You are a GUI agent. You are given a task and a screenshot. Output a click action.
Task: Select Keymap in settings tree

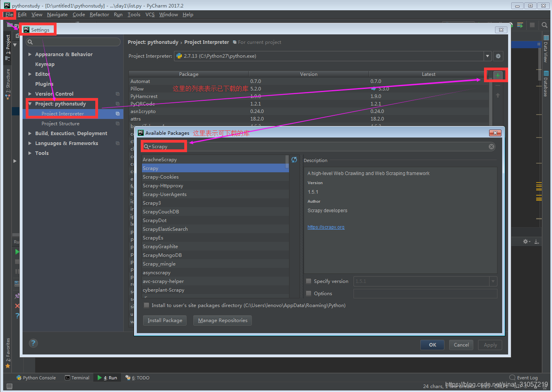[45, 64]
